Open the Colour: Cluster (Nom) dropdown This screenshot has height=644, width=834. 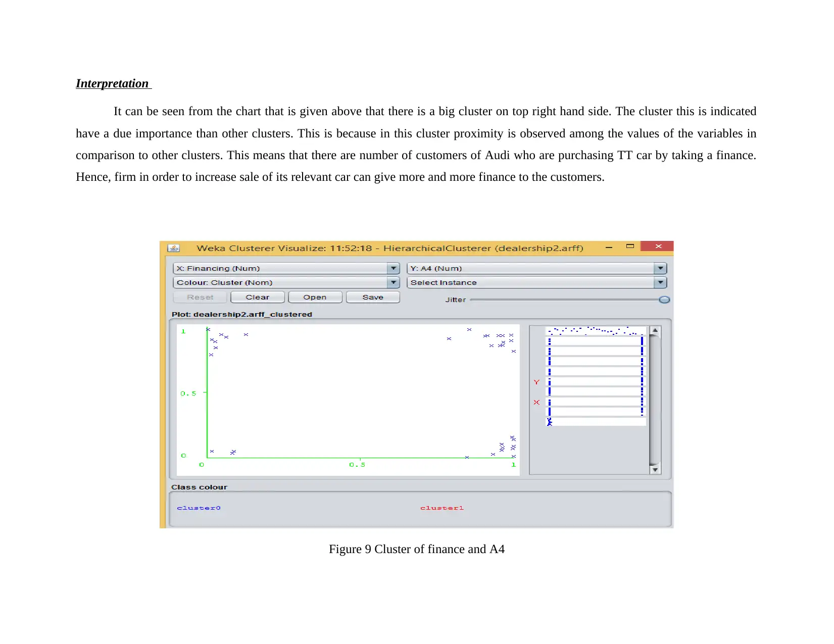tap(286, 282)
